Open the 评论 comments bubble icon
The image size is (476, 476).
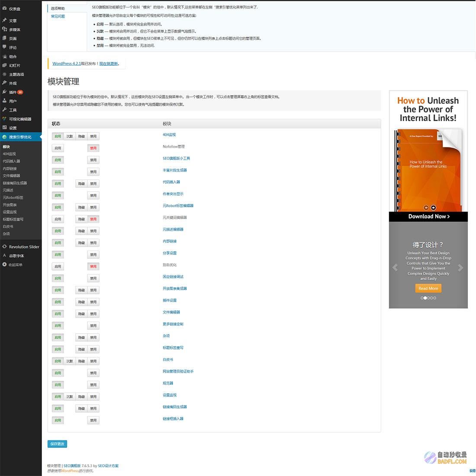coord(4,47)
